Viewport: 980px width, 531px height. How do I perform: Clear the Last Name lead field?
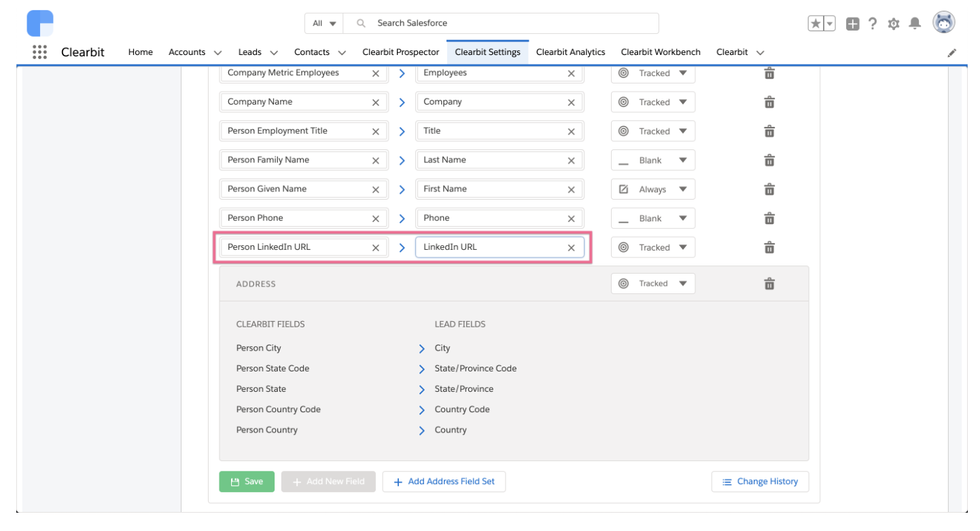(x=571, y=161)
